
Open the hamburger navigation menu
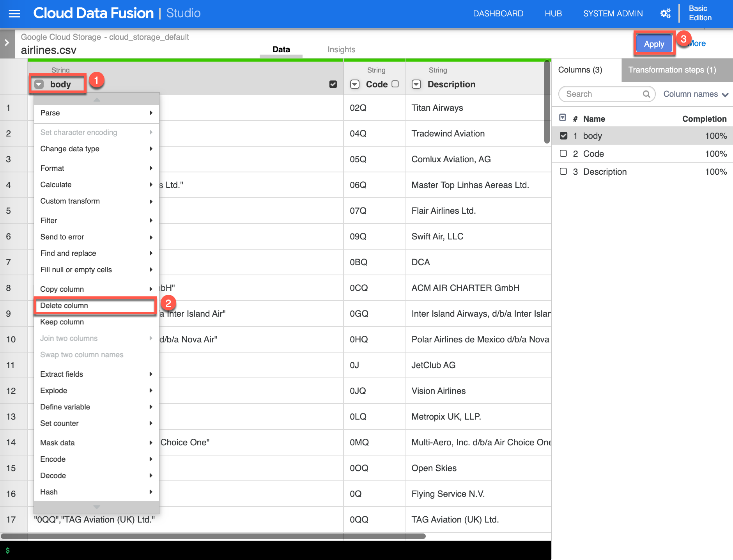tap(14, 14)
